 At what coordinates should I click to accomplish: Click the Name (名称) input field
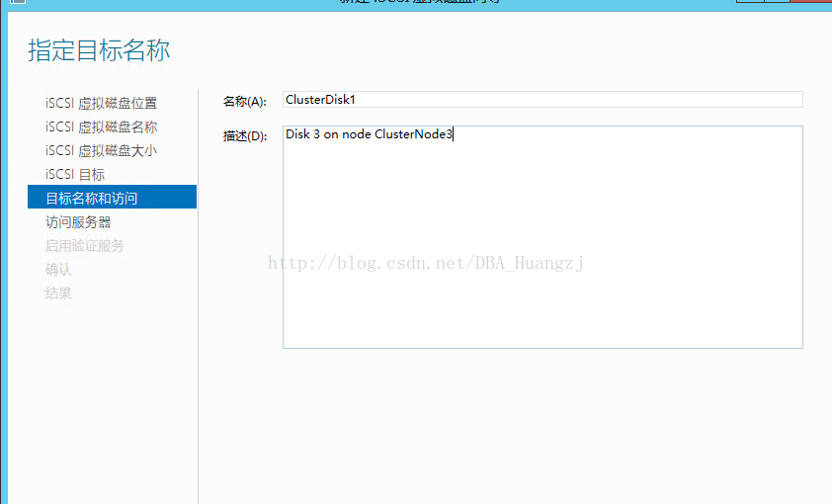coord(542,99)
